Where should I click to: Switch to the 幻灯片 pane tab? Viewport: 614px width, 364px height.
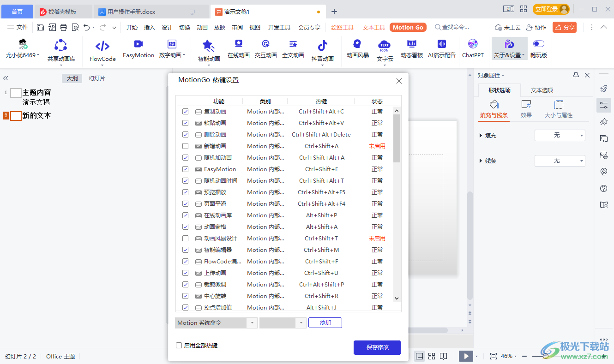point(97,78)
